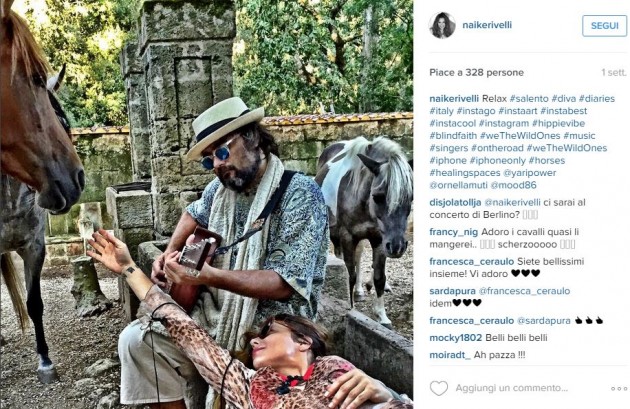Click the posted photo with horses
The height and width of the screenshot is (409, 630).
pos(207,204)
